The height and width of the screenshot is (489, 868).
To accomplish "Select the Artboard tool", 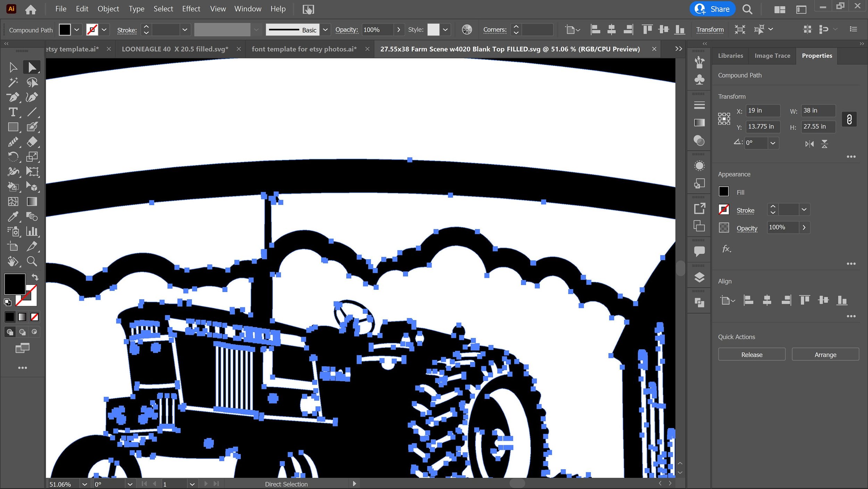I will (x=13, y=246).
